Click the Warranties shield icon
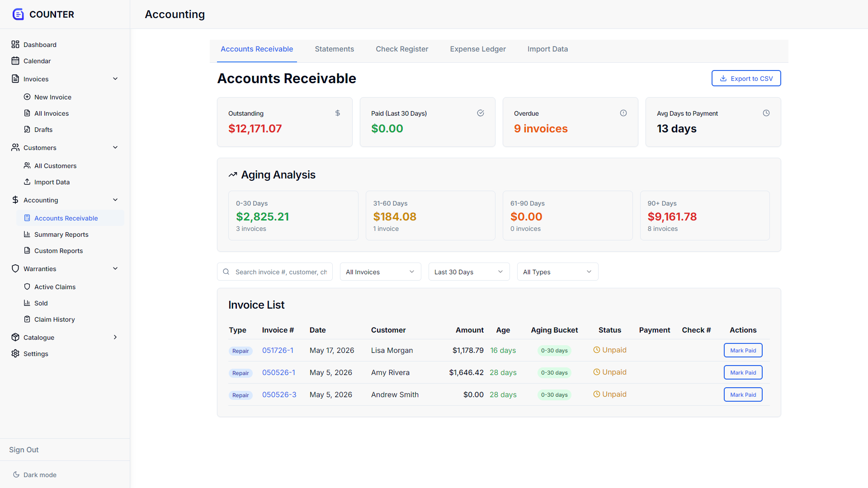The image size is (868, 488). [x=15, y=268]
